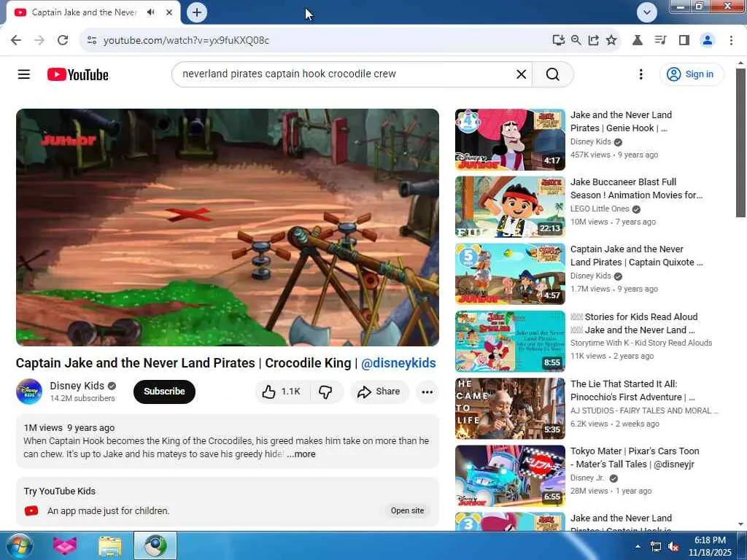
Task: Open a new tab with the plus button
Action: 197,12
